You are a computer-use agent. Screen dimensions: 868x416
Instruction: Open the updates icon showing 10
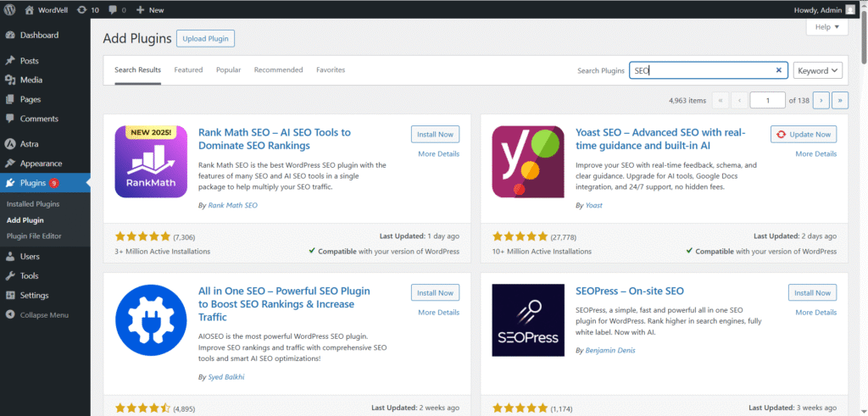point(81,9)
